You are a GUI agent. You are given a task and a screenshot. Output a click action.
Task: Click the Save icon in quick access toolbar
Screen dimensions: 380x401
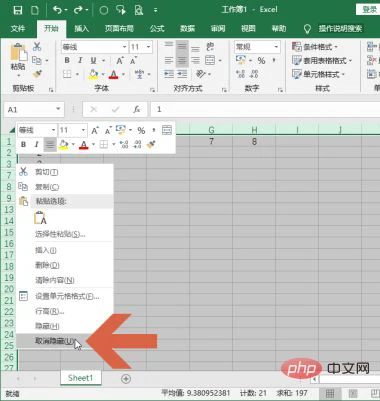pyautogui.click(x=18, y=10)
